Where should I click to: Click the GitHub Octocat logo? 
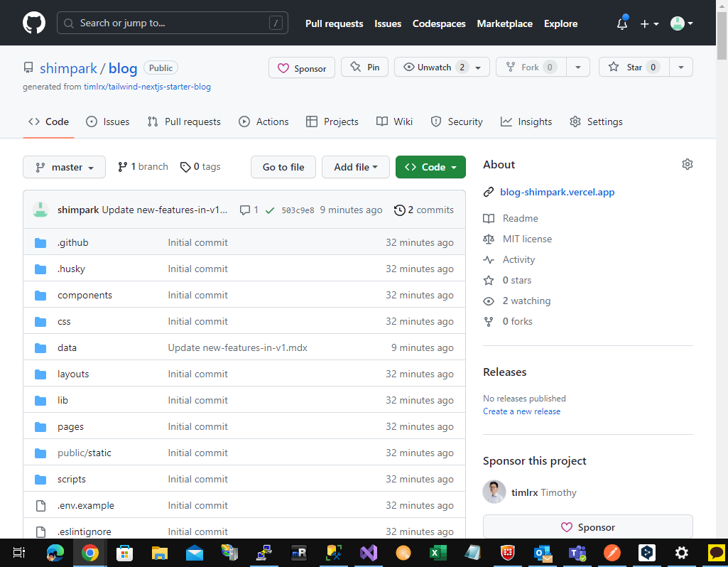[34, 23]
